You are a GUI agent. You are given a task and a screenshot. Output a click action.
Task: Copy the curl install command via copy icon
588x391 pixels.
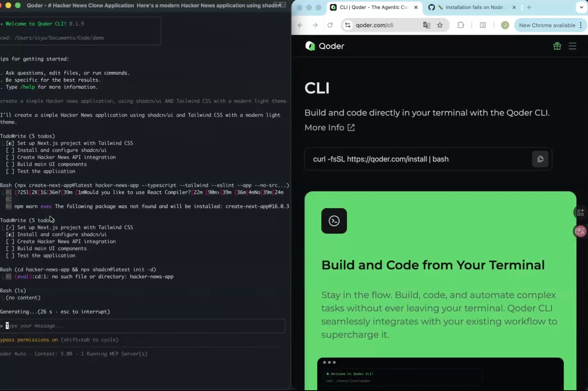540,159
